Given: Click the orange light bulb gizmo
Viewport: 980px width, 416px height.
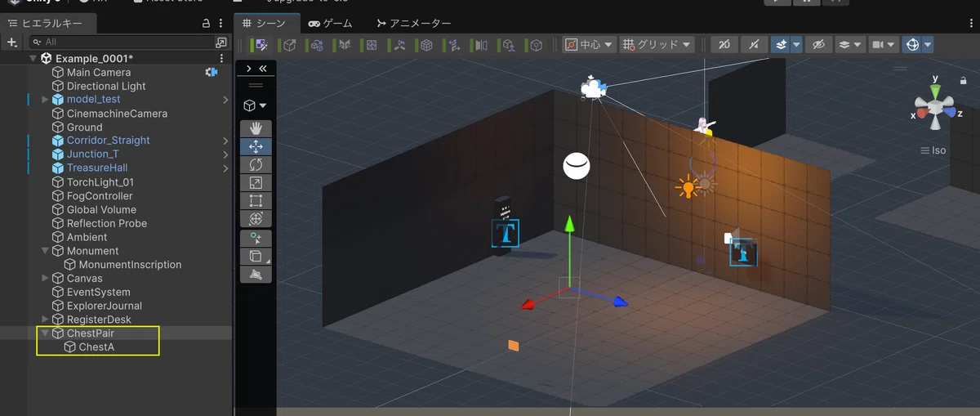Looking at the screenshot, I should coord(687,188).
